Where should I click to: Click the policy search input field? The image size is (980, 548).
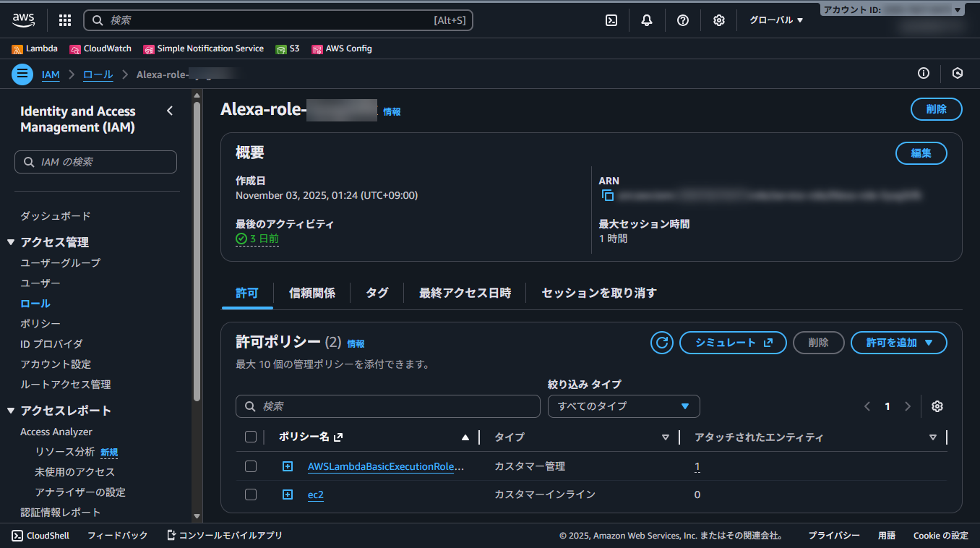[387, 406]
